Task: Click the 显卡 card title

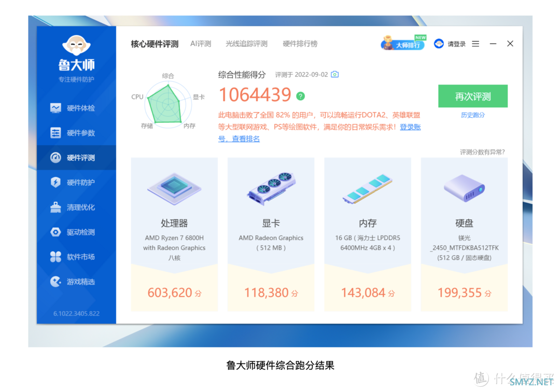Action: [x=271, y=223]
